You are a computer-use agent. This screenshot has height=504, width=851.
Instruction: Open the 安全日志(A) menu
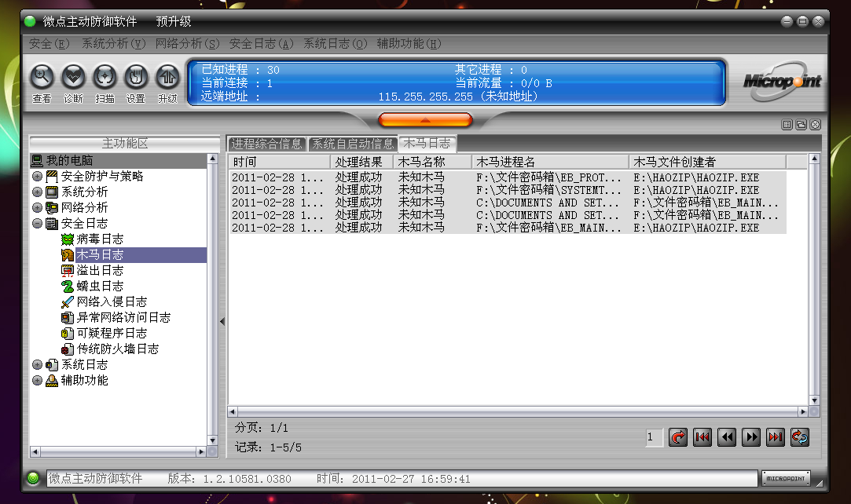pos(261,43)
